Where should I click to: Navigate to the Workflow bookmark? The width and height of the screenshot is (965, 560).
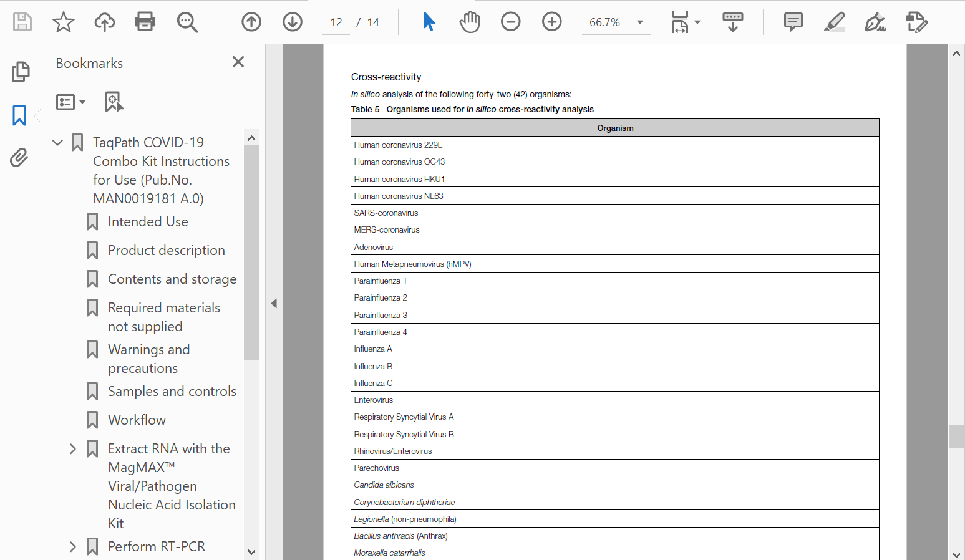137,420
